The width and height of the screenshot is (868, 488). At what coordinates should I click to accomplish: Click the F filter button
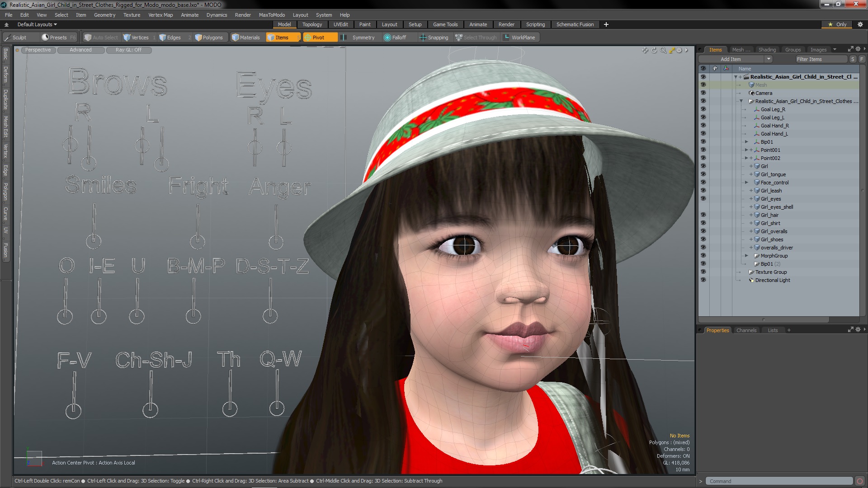(x=862, y=59)
